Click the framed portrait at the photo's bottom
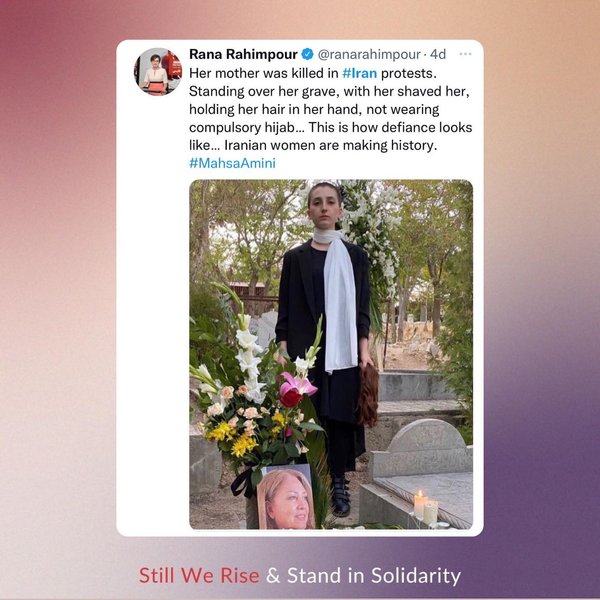Image resolution: width=600 pixels, height=600 pixels. [x=285, y=497]
